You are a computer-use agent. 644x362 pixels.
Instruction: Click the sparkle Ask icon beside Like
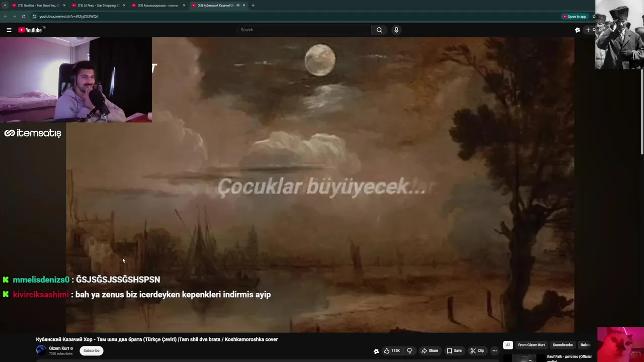[376, 351]
